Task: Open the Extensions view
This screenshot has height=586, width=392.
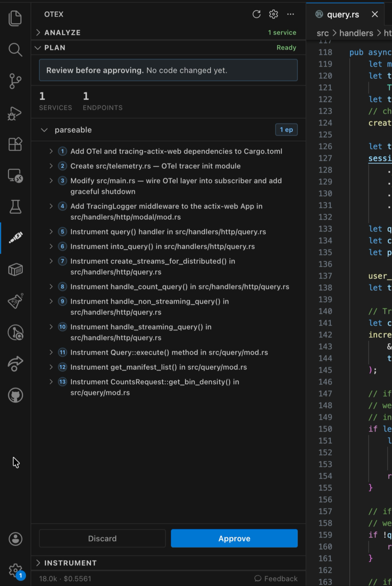Action: 15,144
